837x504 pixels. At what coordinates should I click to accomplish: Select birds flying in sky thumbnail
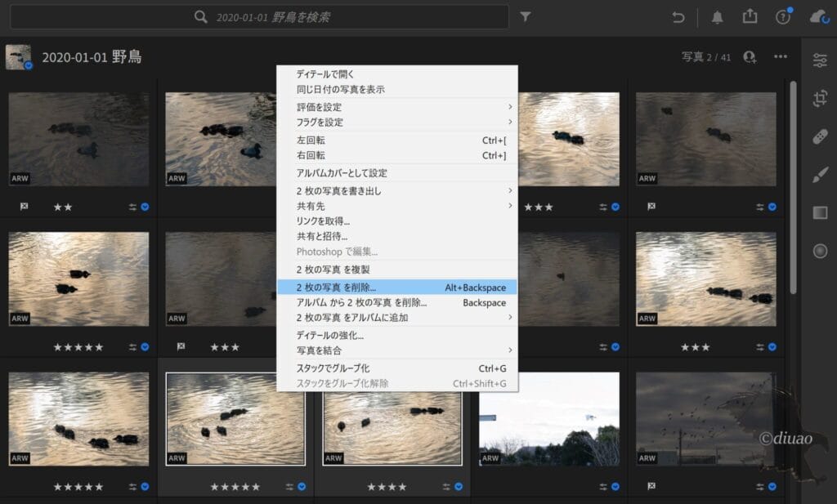point(705,419)
